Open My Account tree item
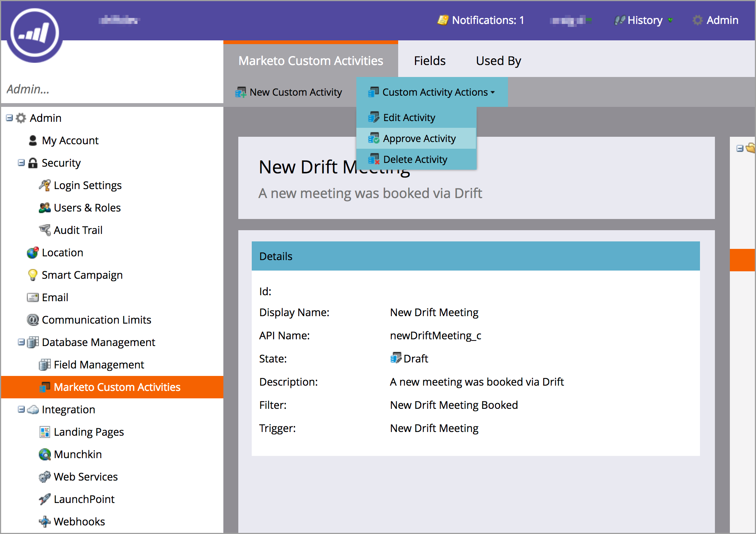Viewport: 756px width, 534px height. tap(70, 141)
